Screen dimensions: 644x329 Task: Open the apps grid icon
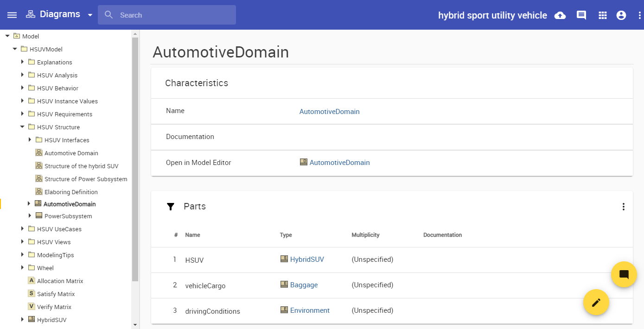602,15
